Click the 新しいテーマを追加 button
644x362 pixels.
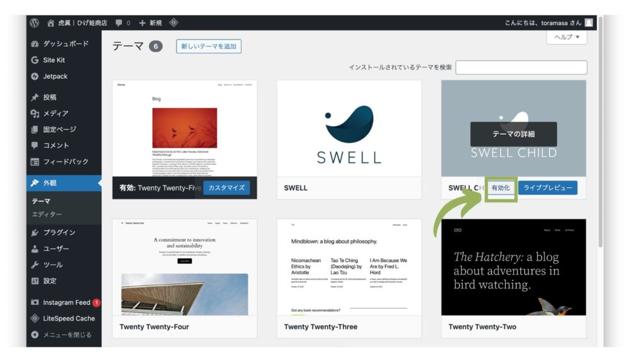[x=208, y=47]
